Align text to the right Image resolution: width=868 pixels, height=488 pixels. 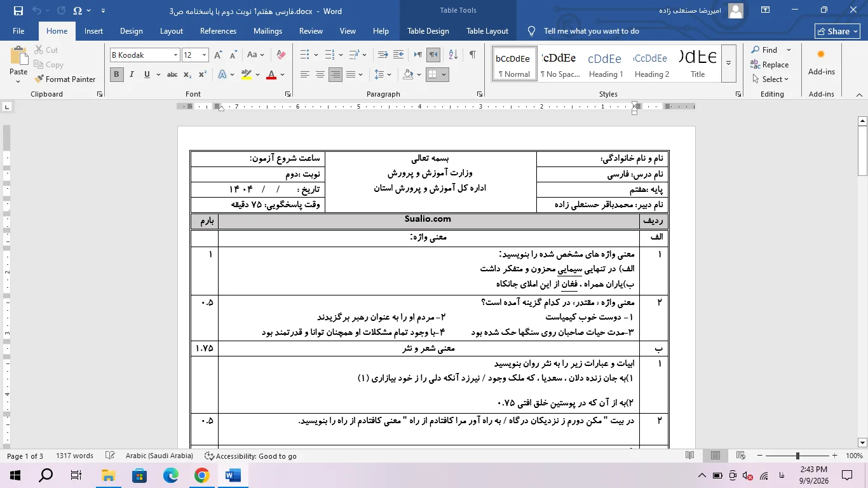click(x=336, y=74)
